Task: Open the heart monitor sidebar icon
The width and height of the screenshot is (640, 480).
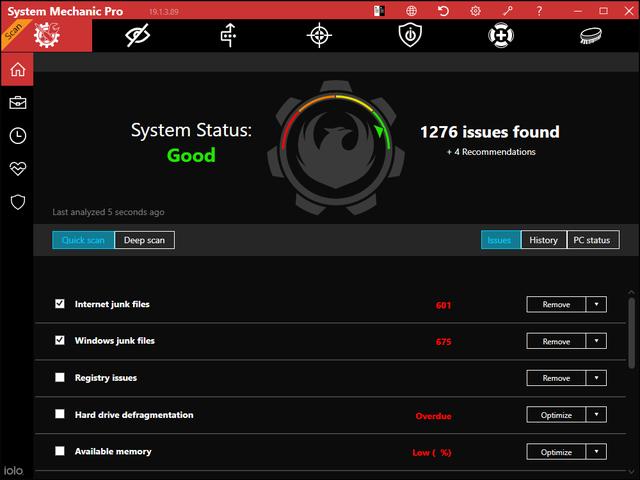Action: coord(18,169)
